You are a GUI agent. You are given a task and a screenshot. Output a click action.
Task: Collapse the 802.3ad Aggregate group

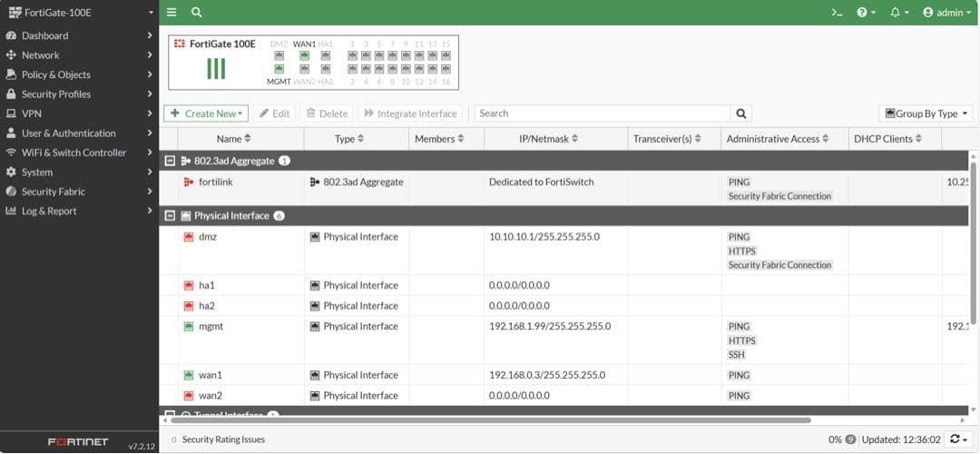169,161
